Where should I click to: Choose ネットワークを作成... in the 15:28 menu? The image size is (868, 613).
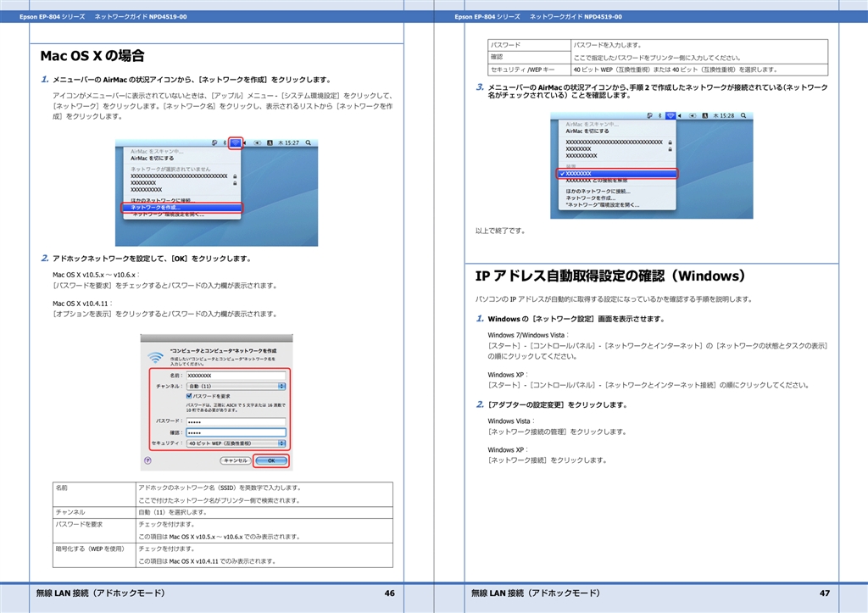click(x=591, y=198)
